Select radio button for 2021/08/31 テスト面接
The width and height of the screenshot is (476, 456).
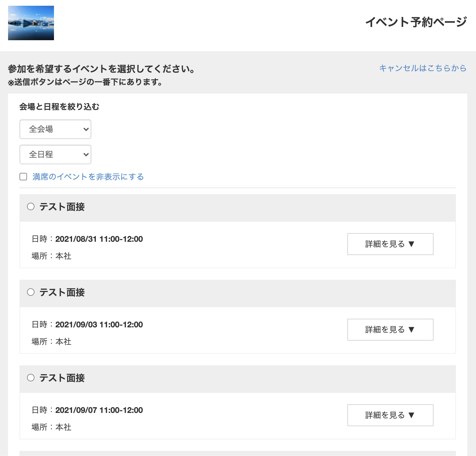31,206
